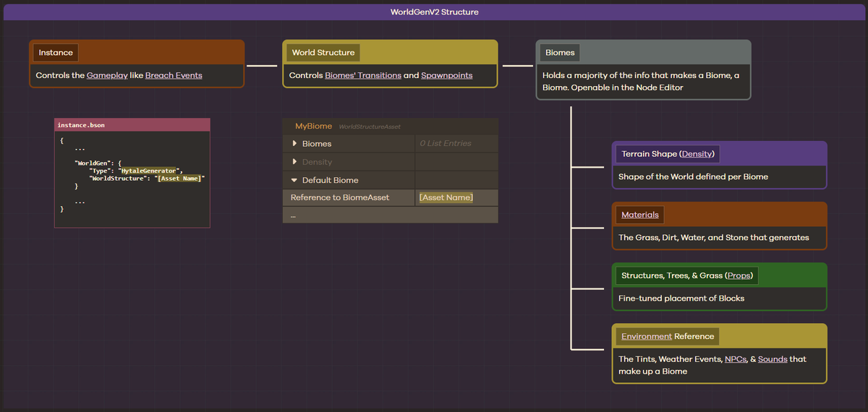Click the Biomes card heading
Screen dimensions: 868x412
tap(560, 53)
